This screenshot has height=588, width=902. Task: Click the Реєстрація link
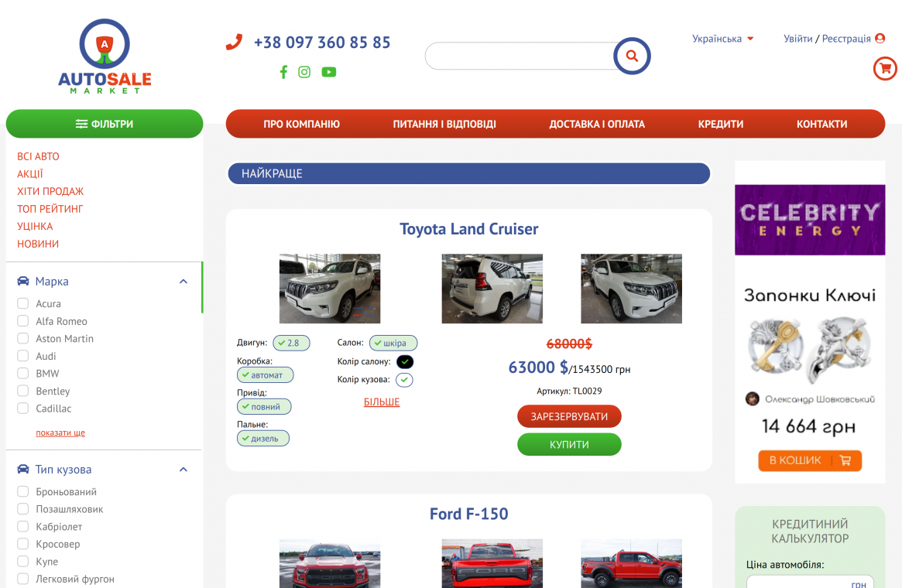846,39
